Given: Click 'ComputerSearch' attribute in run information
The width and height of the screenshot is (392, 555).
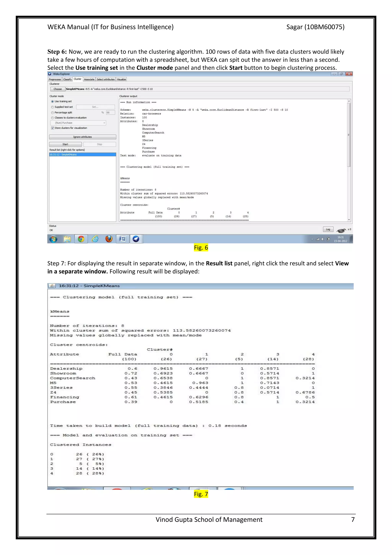Looking at the screenshot, I should (x=153, y=133).
